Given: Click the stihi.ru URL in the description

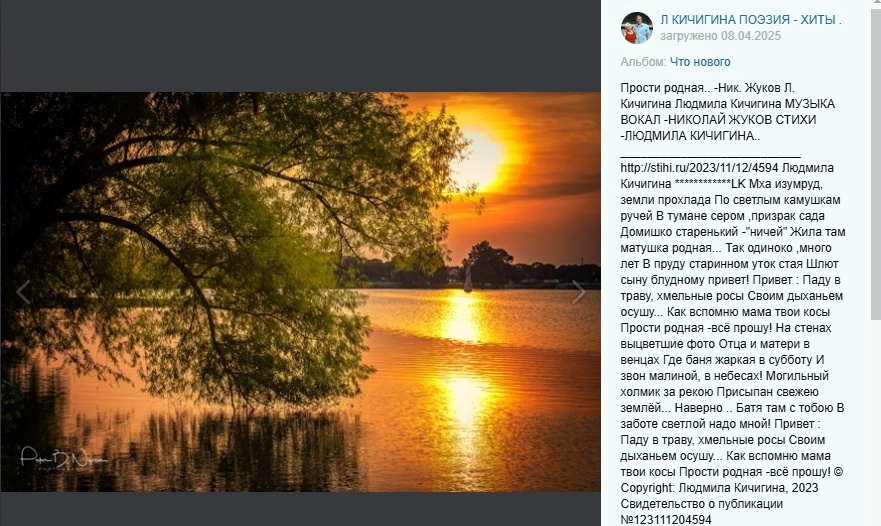Looking at the screenshot, I should tap(699, 167).
